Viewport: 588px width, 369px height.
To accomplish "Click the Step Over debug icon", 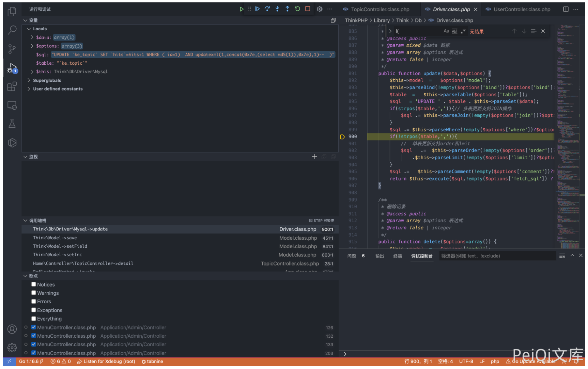I will [x=267, y=9].
